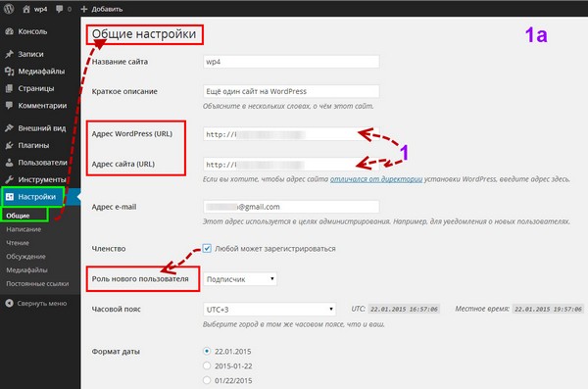
Task: Open Медиафайлы settings submenu
Action: point(27,270)
